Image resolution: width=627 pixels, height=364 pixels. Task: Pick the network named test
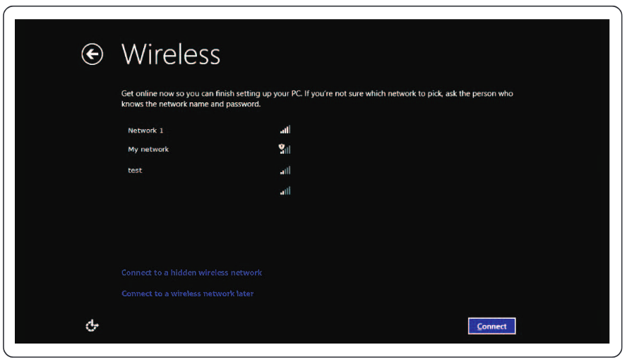pos(135,170)
